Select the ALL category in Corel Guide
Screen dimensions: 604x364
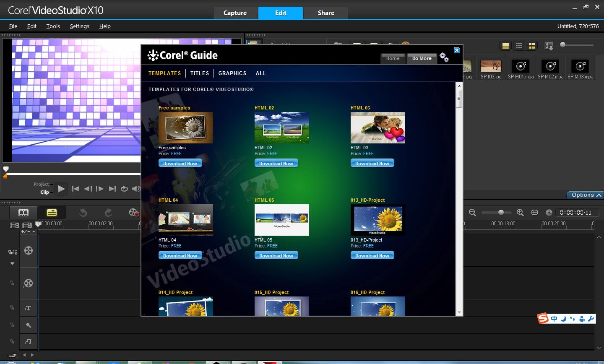tap(261, 73)
